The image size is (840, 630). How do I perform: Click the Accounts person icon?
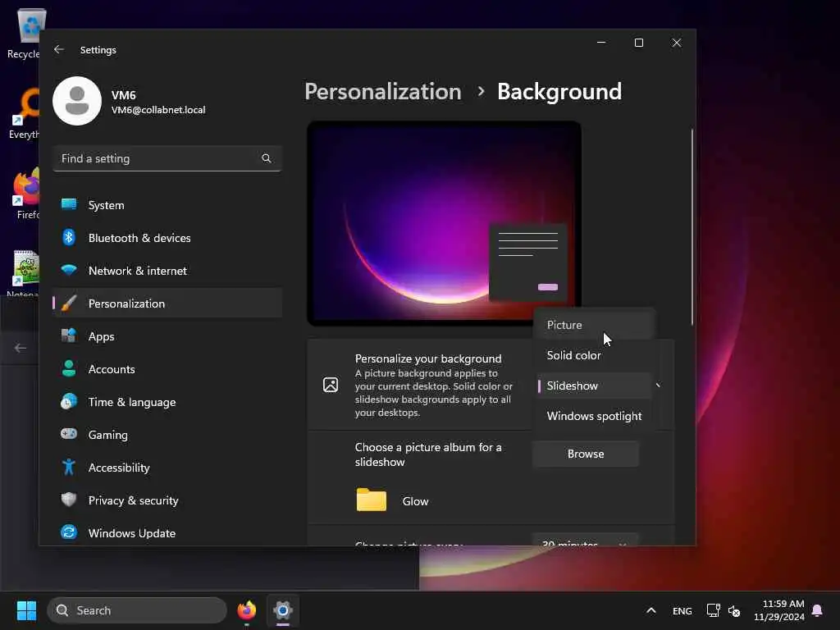(x=69, y=368)
